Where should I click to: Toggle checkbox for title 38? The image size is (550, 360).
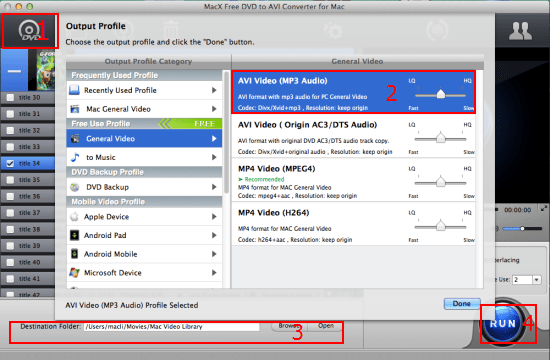click(10, 229)
